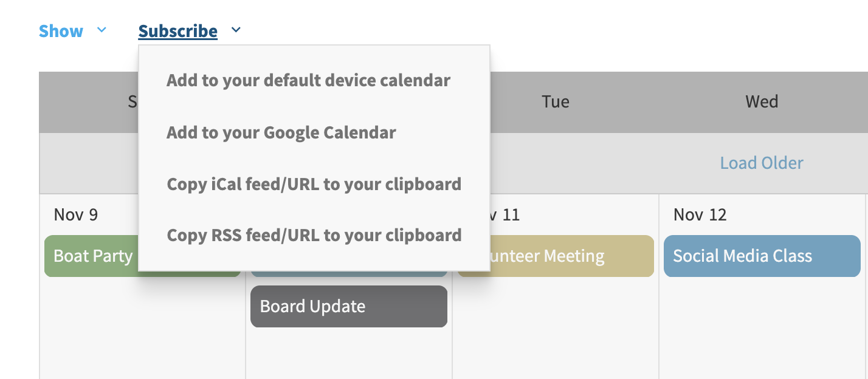Load older calendar events

[x=761, y=163]
